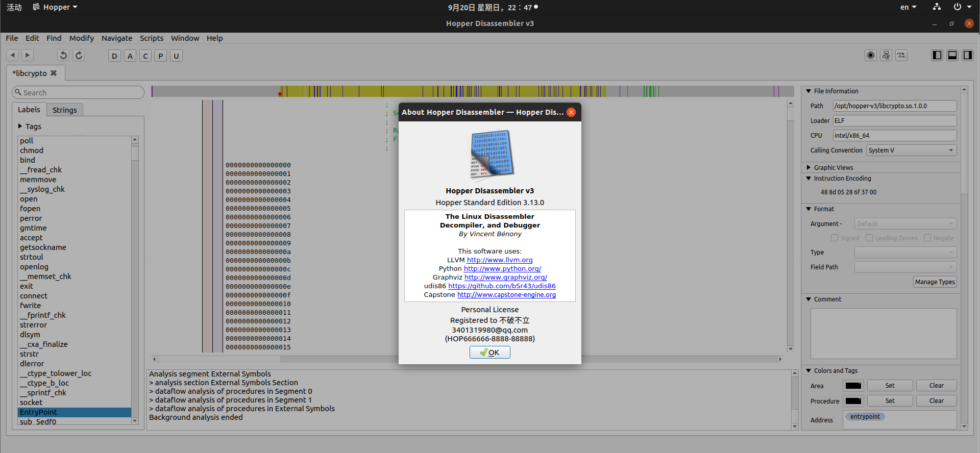
Task: Click the redo toolbar icon
Action: click(x=79, y=55)
